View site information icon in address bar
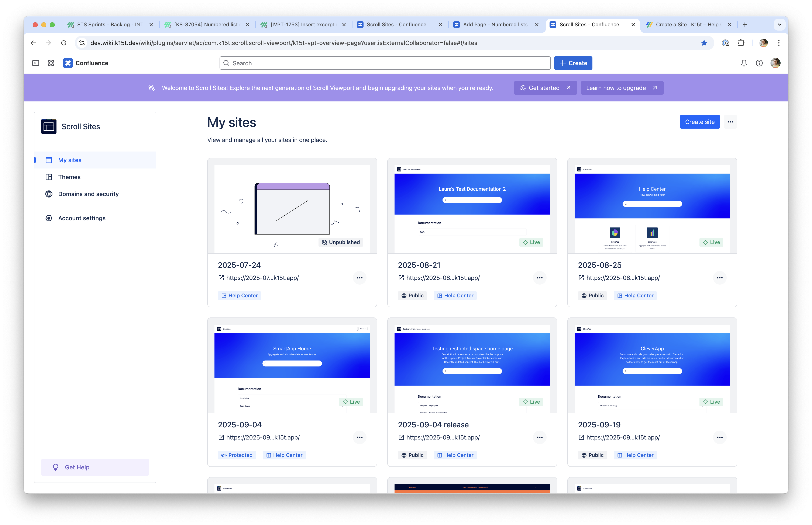The height and width of the screenshot is (525, 812). pyautogui.click(x=82, y=43)
